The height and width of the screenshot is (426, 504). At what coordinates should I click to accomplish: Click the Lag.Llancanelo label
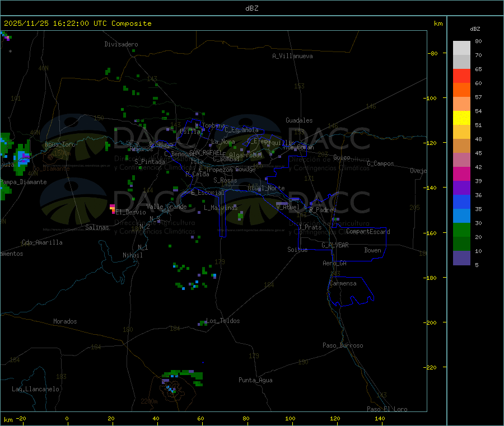(35, 389)
